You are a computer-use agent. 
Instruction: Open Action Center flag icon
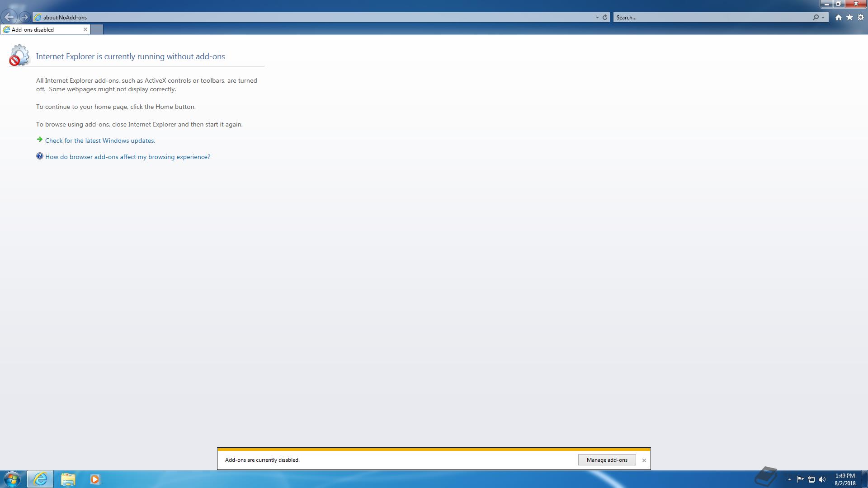[800, 479]
